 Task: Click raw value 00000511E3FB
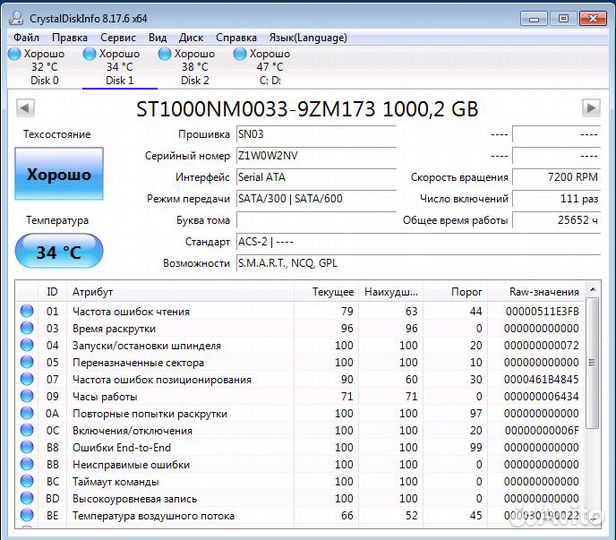click(x=542, y=311)
